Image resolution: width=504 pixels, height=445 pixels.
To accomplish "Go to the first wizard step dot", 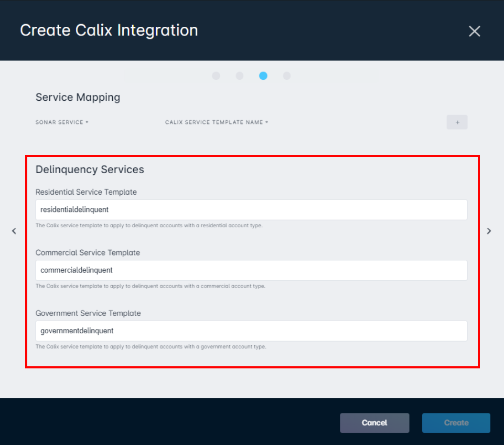I will (216, 76).
